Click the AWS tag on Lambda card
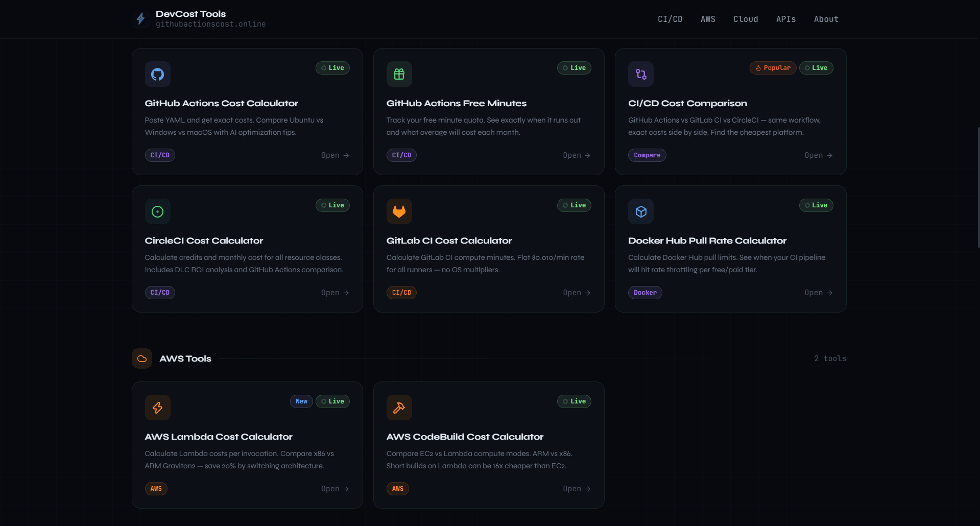Image resolution: width=980 pixels, height=526 pixels. tap(156, 489)
